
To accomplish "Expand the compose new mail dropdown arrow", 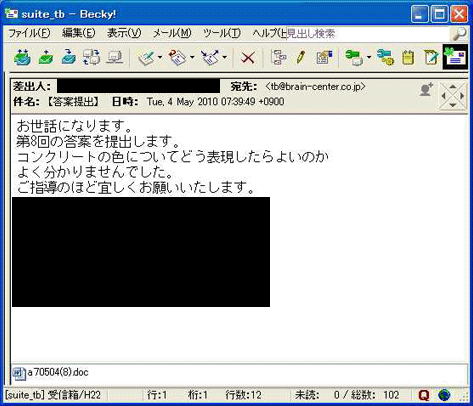I will (x=160, y=57).
